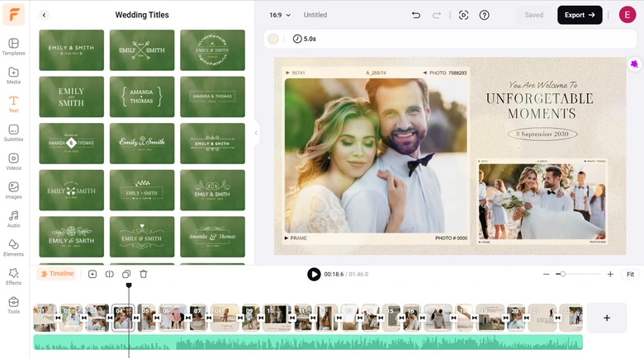Select 'You Are Welcome To' script text
Screen dimensions: 644x358
(x=543, y=85)
